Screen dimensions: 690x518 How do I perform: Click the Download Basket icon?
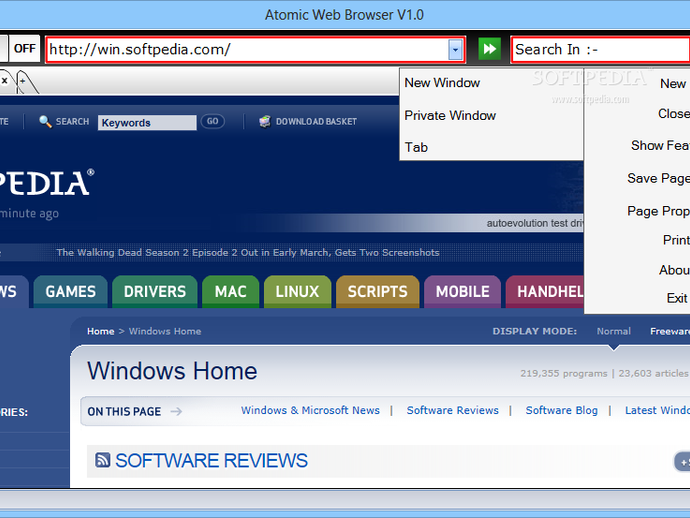pyautogui.click(x=265, y=121)
